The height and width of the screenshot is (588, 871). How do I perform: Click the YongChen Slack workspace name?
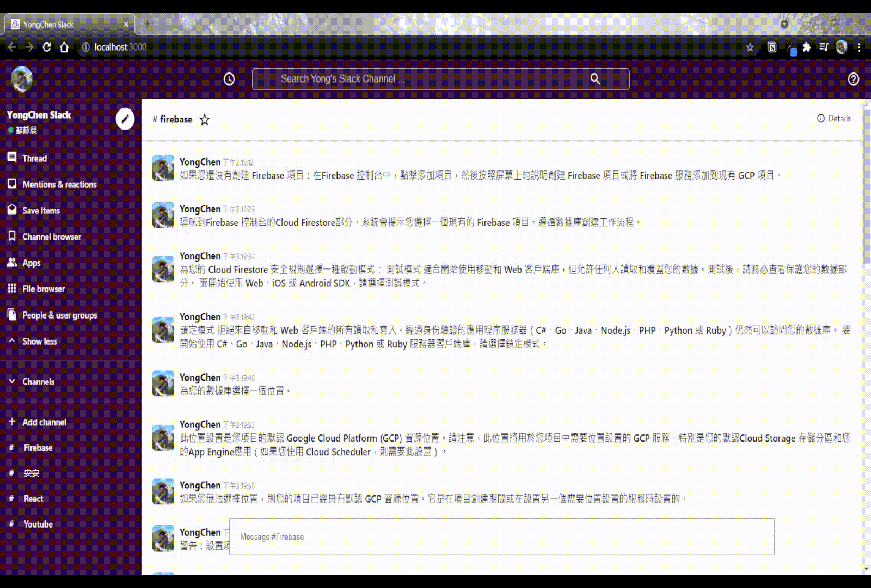click(x=39, y=115)
